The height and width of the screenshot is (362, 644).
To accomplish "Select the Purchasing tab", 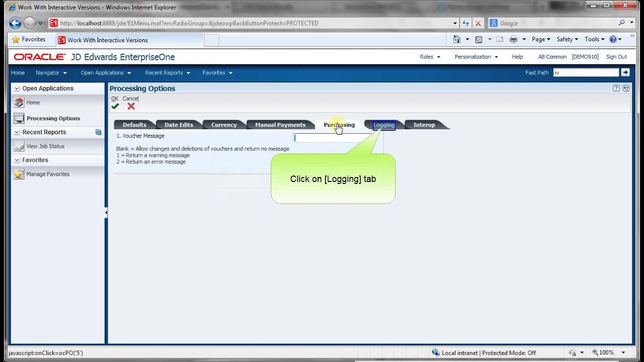I will point(339,125).
